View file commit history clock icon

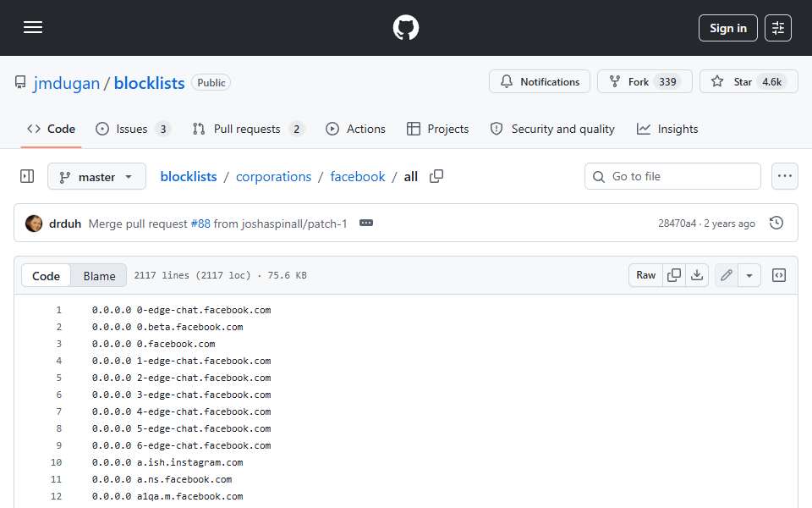click(776, 223)
